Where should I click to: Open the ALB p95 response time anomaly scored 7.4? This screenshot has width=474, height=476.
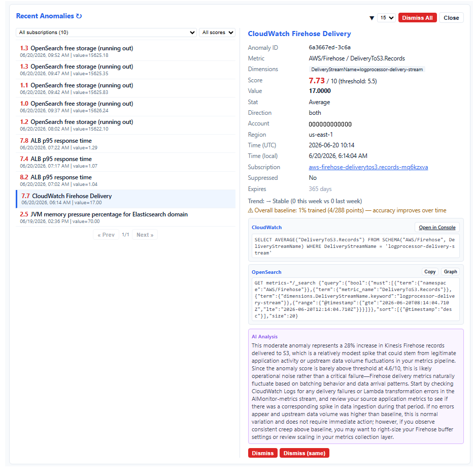(125, 162)
